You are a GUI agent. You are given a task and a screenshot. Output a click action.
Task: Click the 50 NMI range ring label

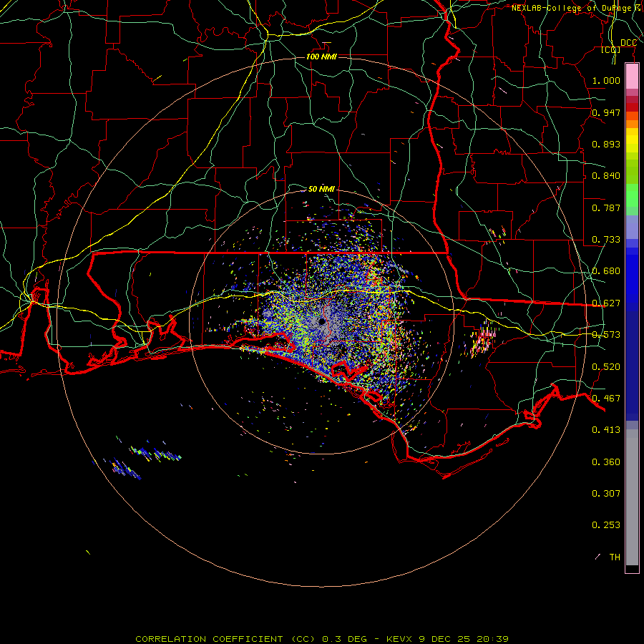321,189
